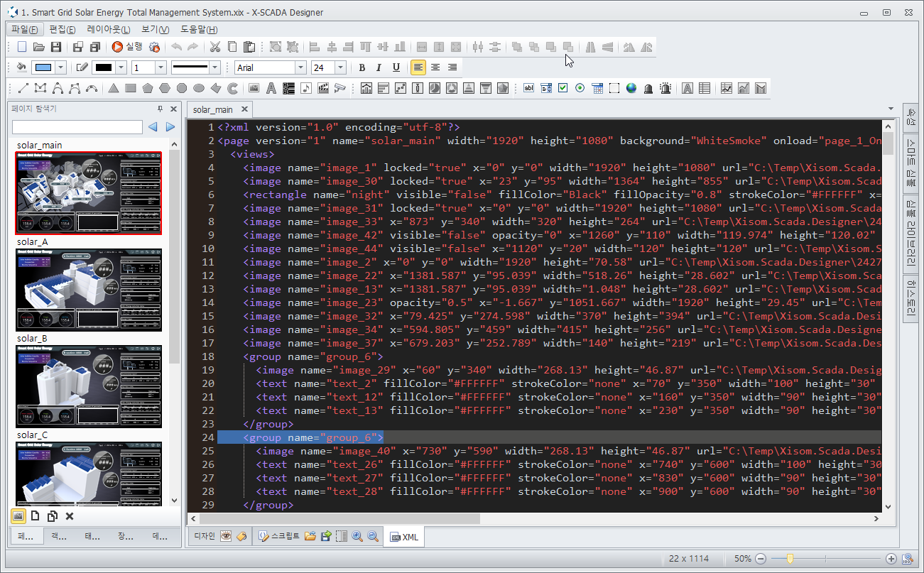Zoom in on the XML editor
Screen dimensions: 924x573
click(357, 537)
